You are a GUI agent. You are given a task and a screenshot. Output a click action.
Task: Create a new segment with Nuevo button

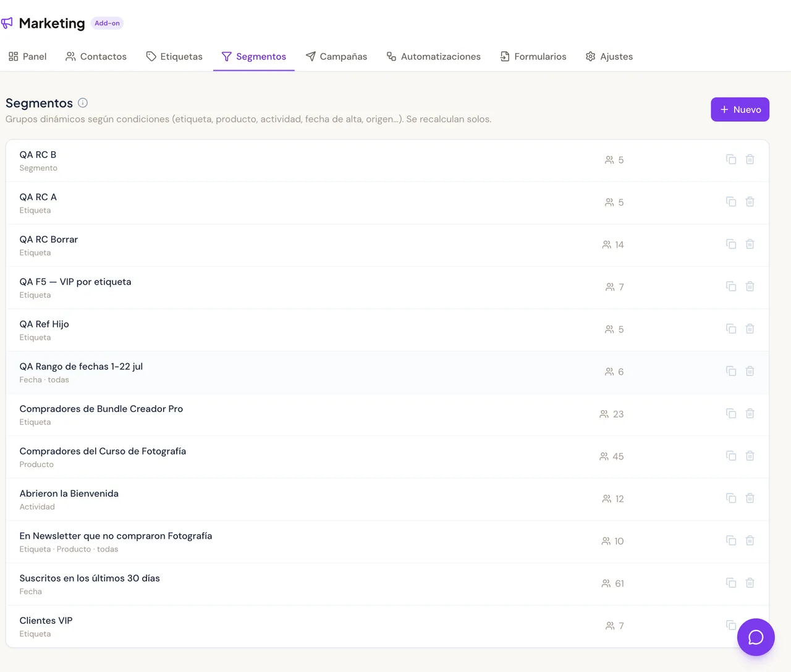(740, 109)
